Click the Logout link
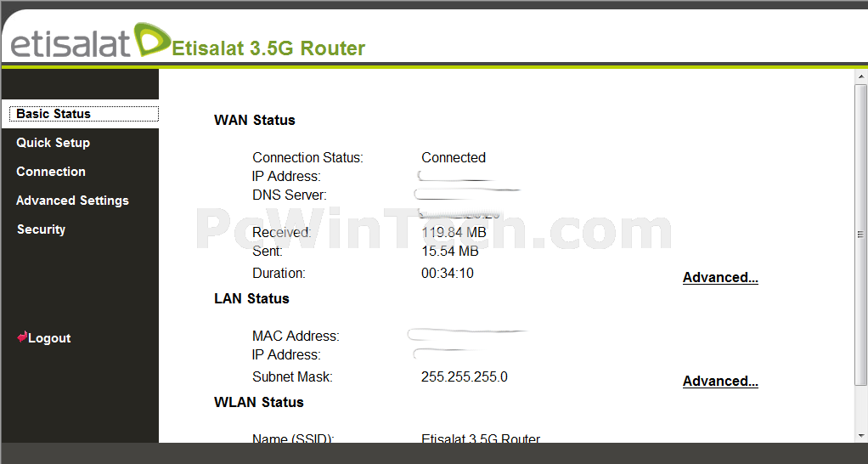The height and width of the screenshot is (464, 868). pos(49,338)
